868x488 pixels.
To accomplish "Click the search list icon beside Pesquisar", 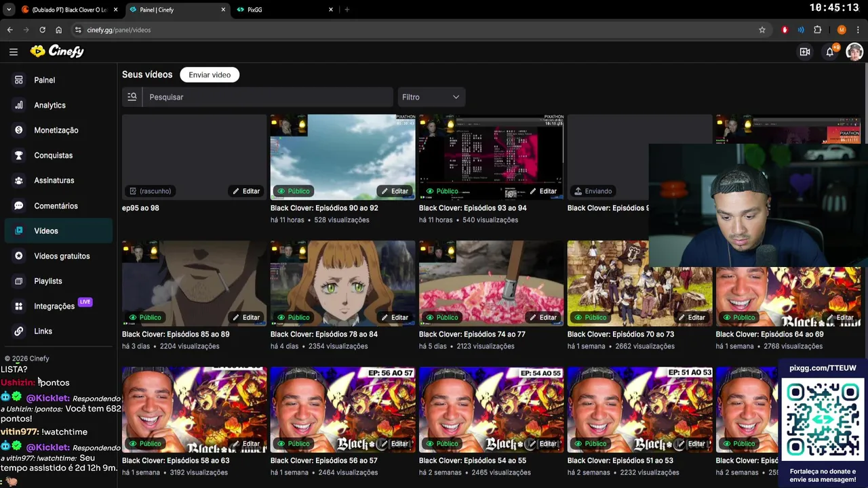I will coord(132,97).
